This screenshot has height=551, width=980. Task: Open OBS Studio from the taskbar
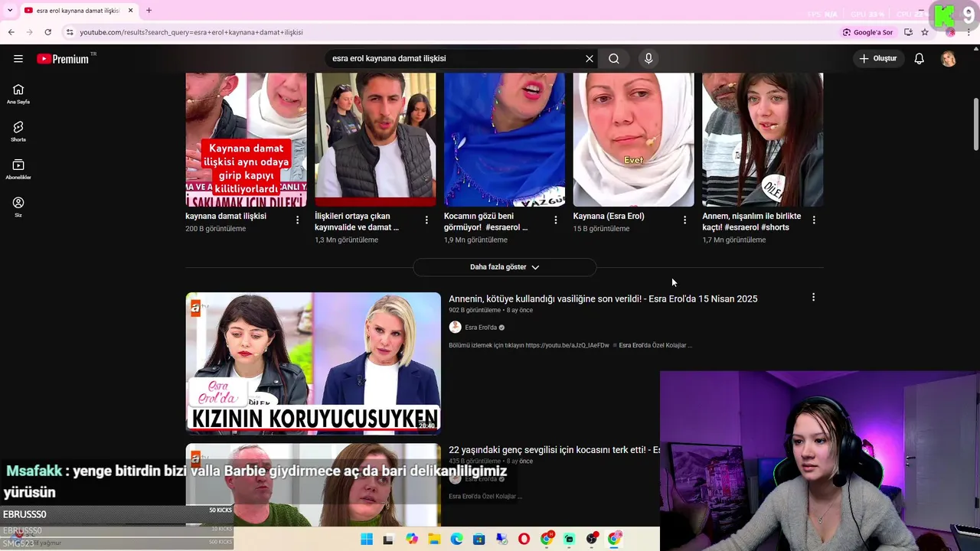(591, 540)
